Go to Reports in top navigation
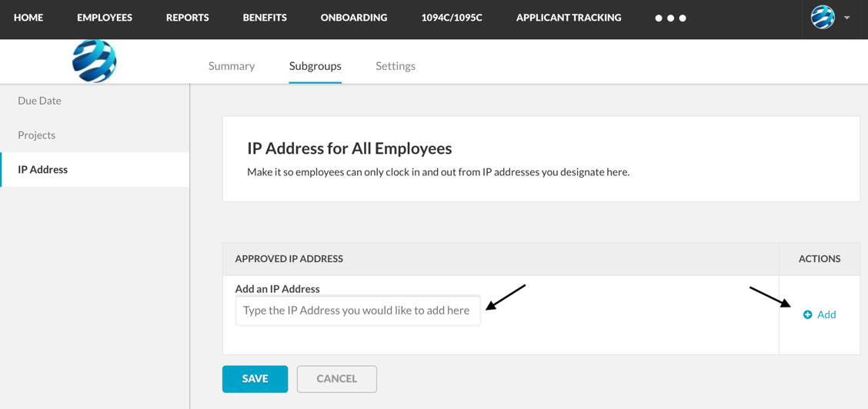Image resolution: width=868 pixels, height=409 pixels. [x=188, y=18]
